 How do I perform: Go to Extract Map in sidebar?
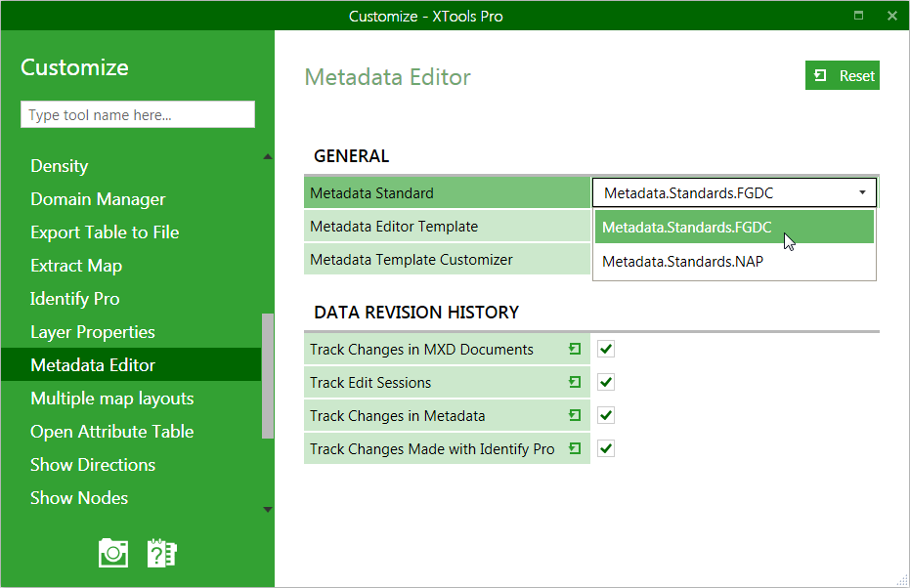click(x=76, y=266)
